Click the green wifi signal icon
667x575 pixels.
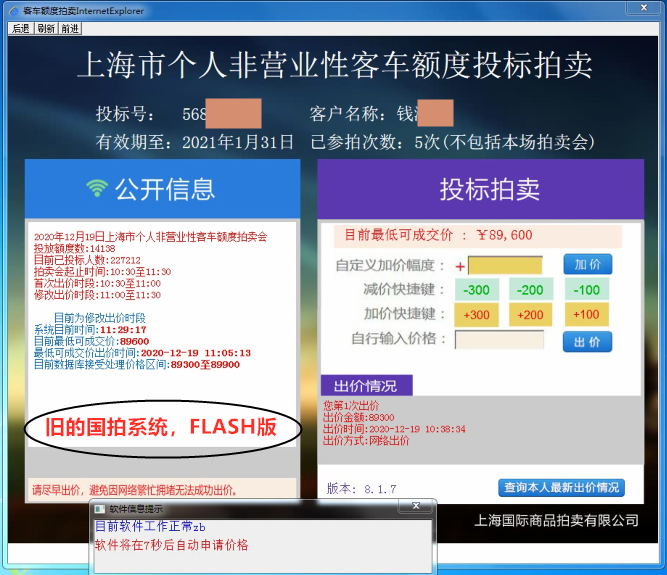pos(97,188)
